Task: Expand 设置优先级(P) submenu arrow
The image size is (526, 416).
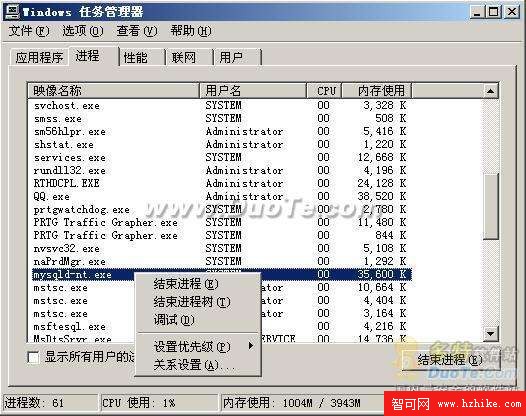Action: 251,345
